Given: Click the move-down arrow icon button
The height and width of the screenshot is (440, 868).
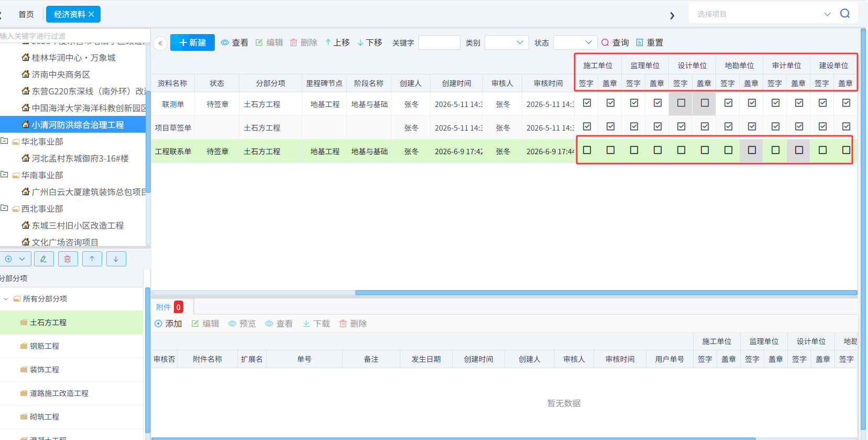Looking at the screenshot, I should pos(116,259).
